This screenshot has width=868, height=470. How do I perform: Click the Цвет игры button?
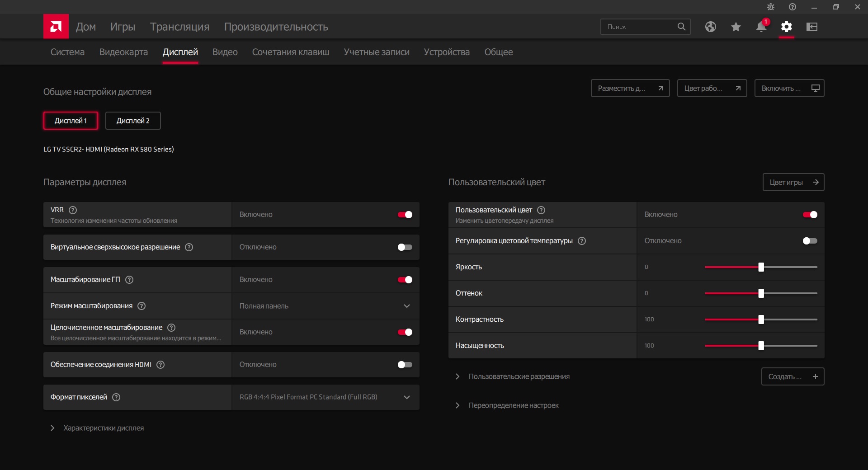pyautogui.click(x=793, y=182)
